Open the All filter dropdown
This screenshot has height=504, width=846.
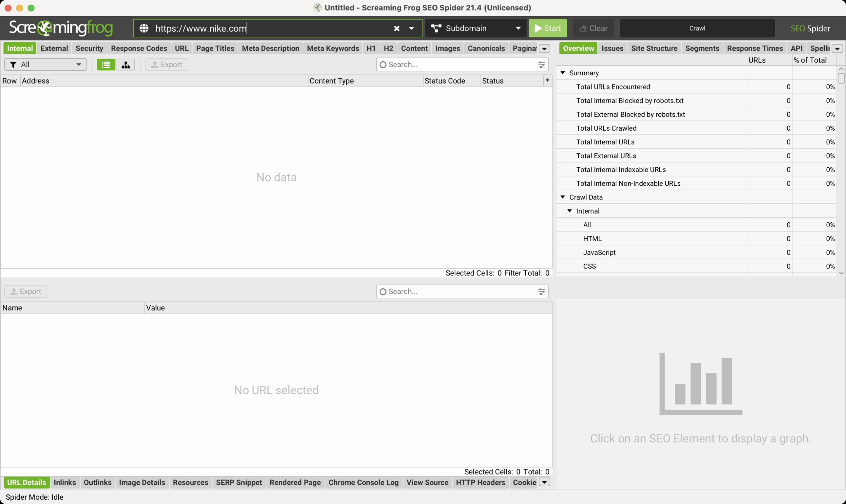(46, 65)
